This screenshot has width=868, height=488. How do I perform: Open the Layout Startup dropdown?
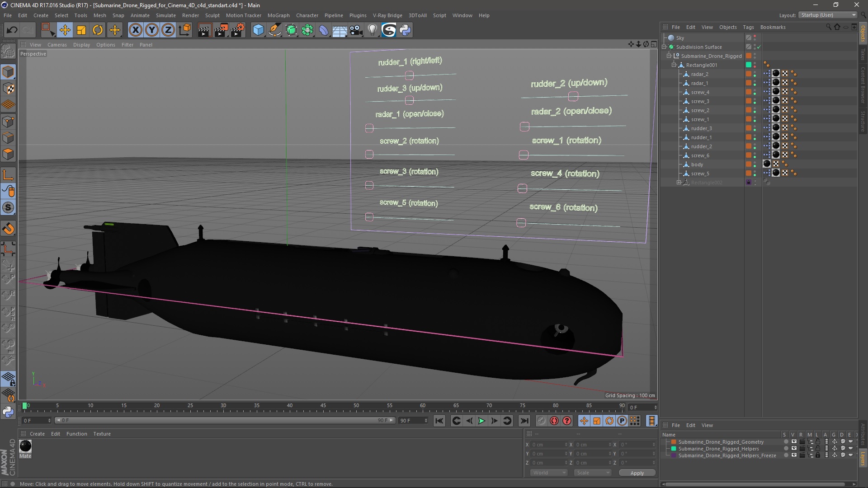coord(828,15)
